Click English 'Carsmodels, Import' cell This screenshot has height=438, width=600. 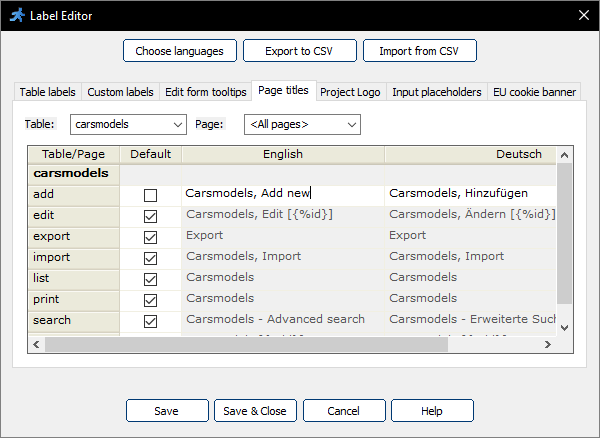[283, 259]
